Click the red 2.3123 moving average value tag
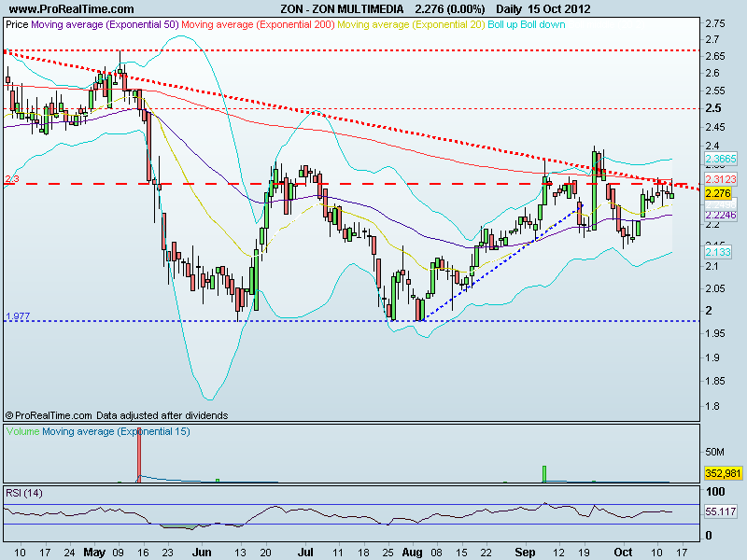The width and height of the screenshot is (747, 560). [x=721, y=179]
